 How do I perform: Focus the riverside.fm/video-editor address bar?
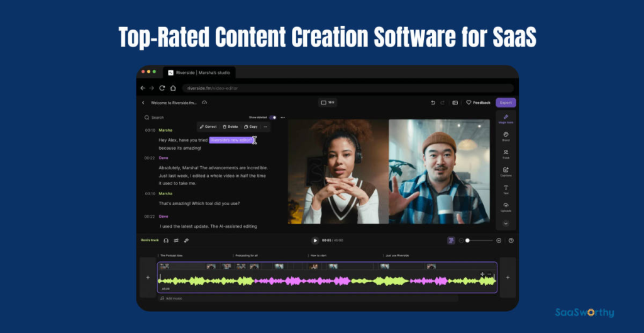348,88
